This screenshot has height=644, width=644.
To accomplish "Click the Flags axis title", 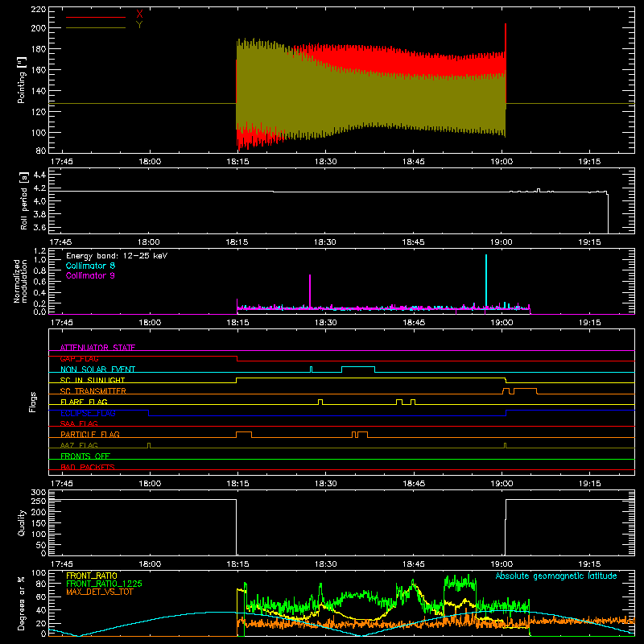I will click(32, 402).
